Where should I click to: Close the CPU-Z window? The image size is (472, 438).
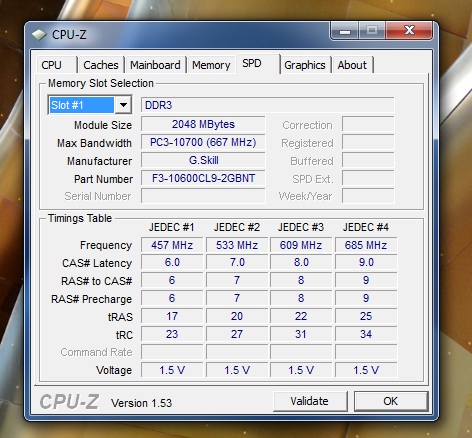coord(409,31)
